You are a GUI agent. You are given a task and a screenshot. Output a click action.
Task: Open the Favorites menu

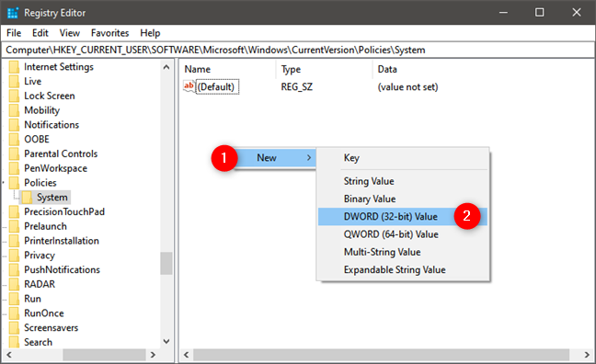pos(109,33)
